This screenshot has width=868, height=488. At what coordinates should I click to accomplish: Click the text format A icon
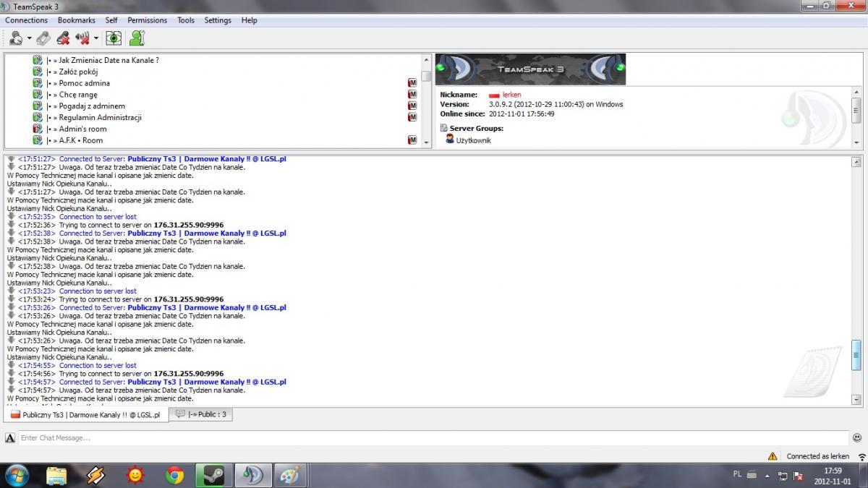click(x=10, y=437)
